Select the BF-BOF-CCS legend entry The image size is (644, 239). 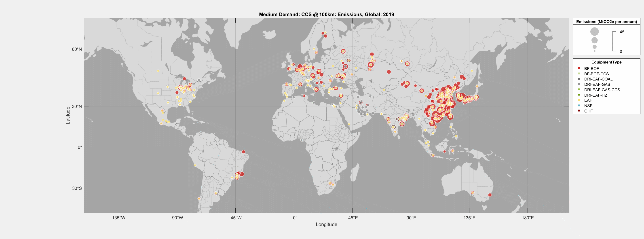(596, 74)
